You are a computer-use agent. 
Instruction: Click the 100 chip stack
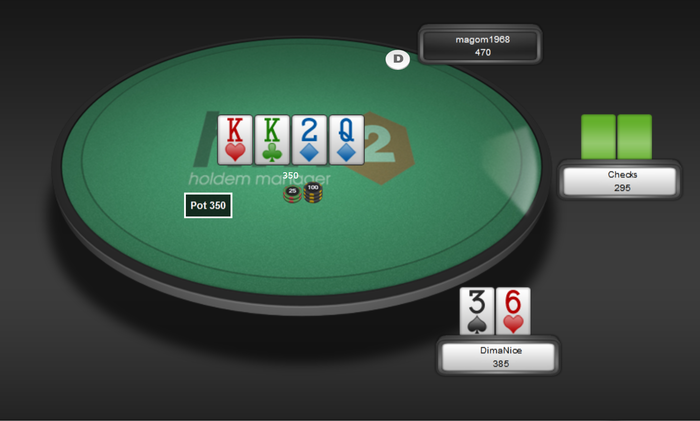(313, 193)
